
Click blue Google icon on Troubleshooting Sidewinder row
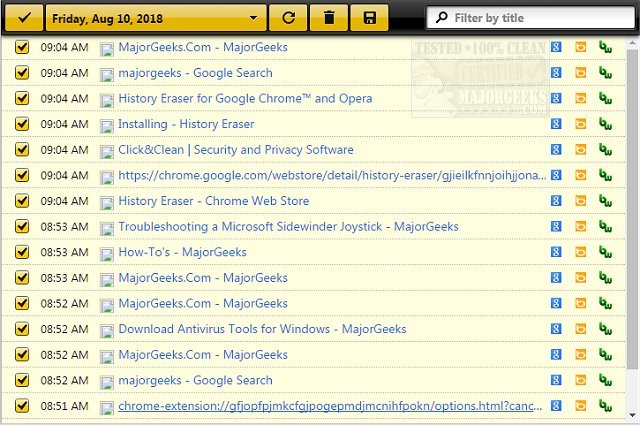click(x=556, y=227)
